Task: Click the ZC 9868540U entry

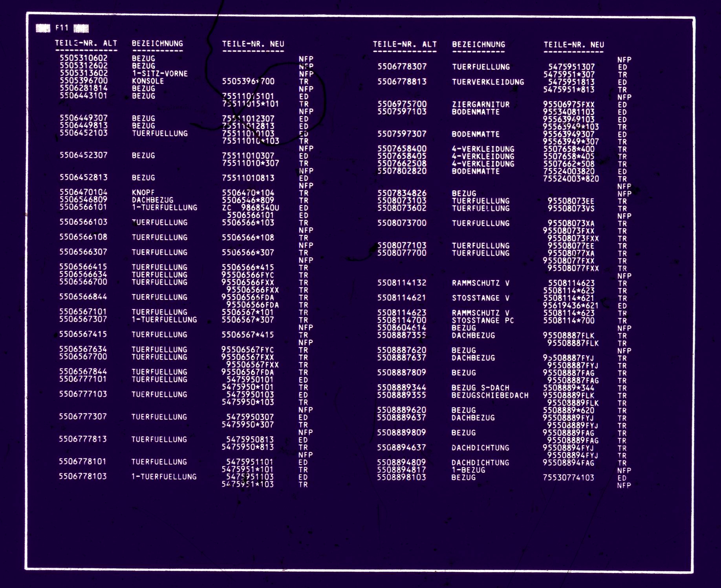Action: (x=251, y=208)
